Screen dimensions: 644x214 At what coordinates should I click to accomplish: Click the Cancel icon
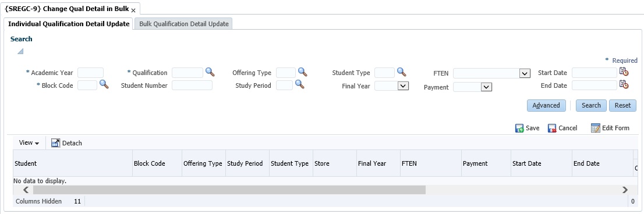point(552,129)
